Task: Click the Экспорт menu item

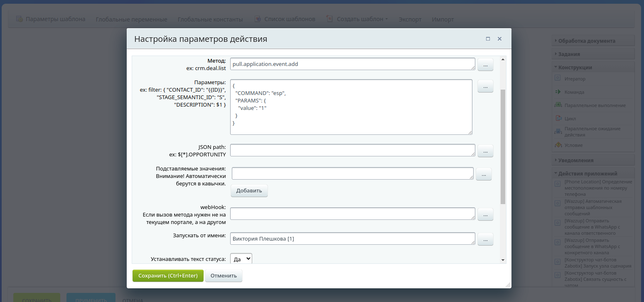Action: (410, 19)
